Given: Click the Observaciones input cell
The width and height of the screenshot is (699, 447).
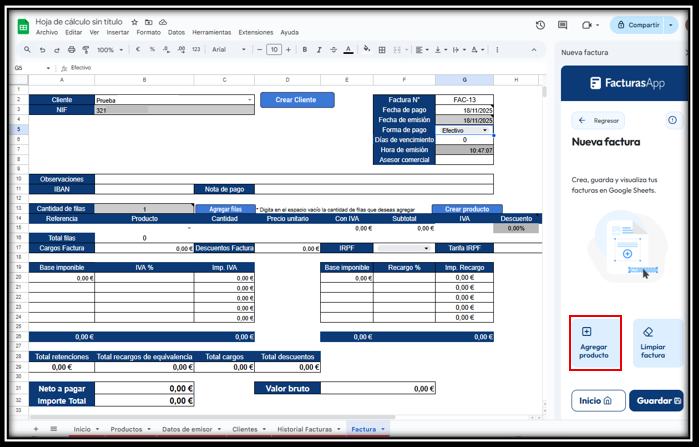Looking at the screenshot, I should 293,179.
